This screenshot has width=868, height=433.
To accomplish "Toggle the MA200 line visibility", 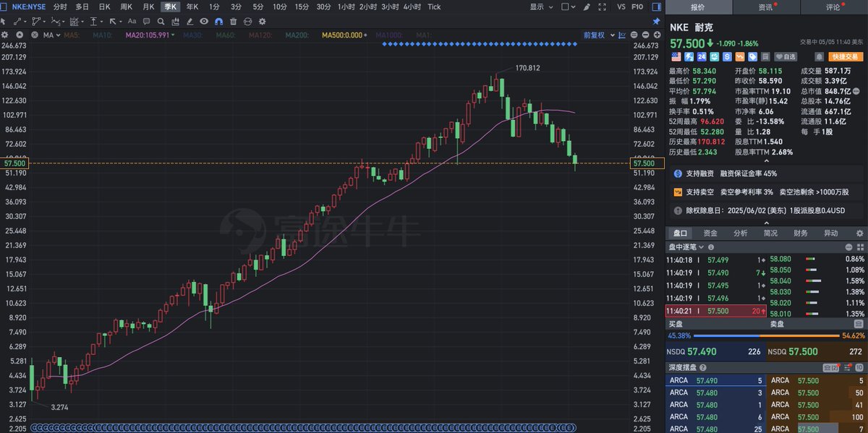I will tap(297, 35).
